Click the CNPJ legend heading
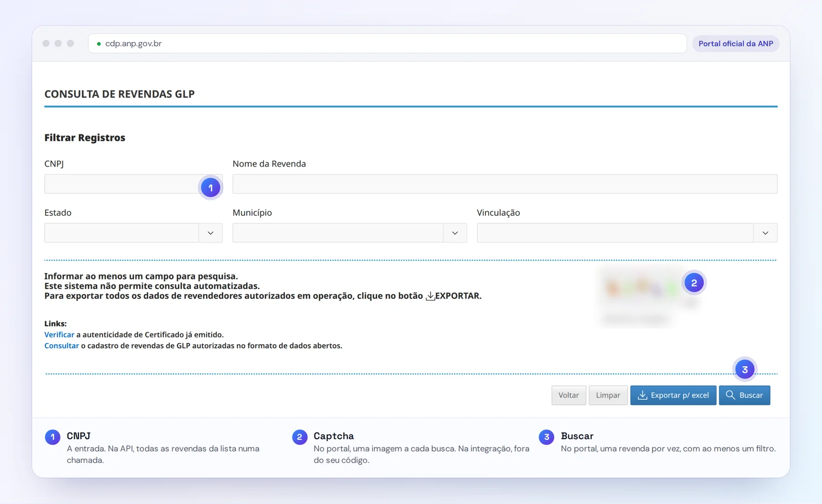 (x=79, y=436)
